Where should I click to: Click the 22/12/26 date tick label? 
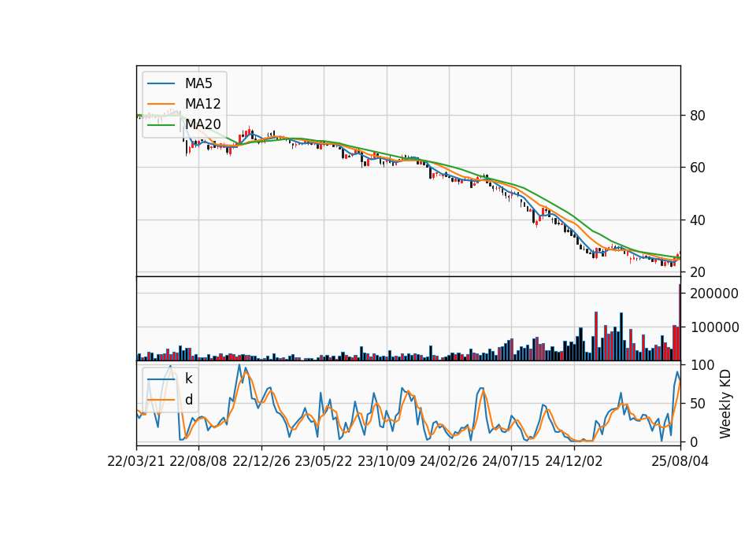(261, 461)
